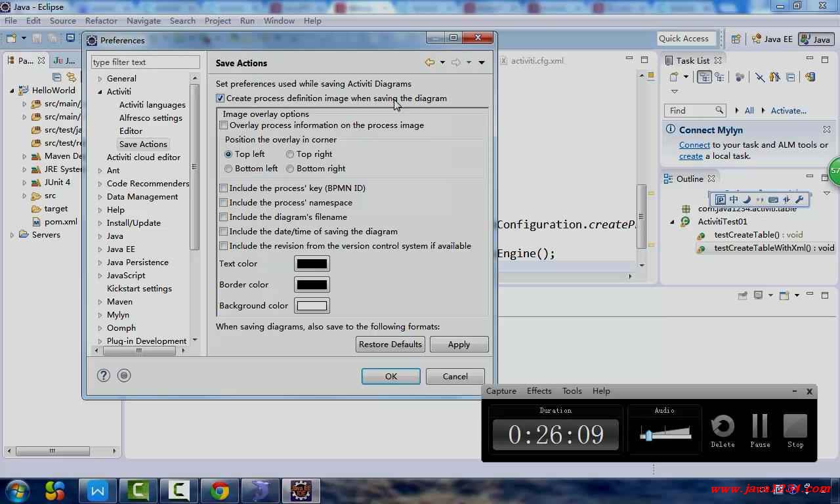840x504 pixels.
Task: Click the Hide Completed Tasks icon in Task List
Action: (760, 77)
